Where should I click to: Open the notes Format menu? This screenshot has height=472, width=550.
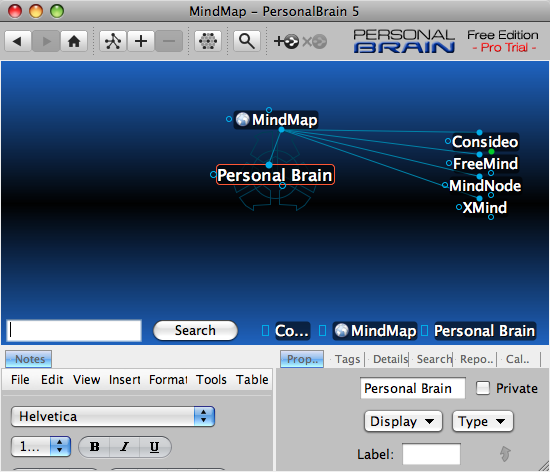click(x=168, y=379)
